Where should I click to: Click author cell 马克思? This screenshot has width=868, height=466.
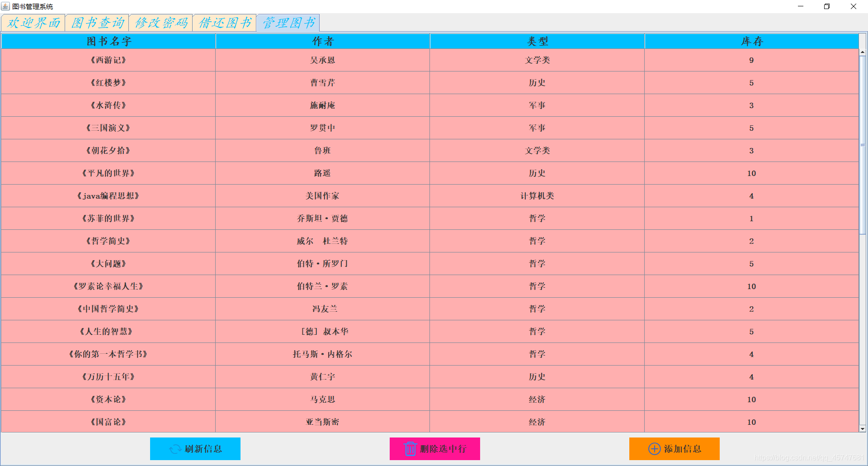[x=323, y=399]
